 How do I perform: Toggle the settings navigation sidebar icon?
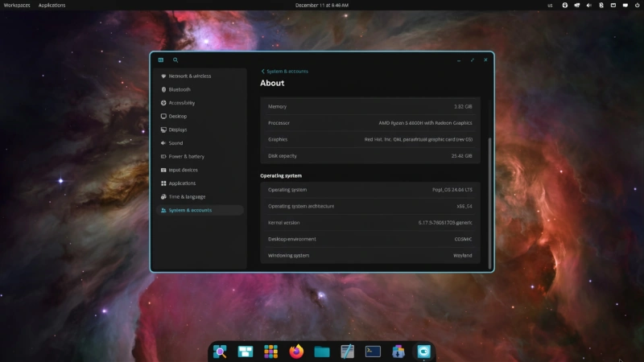click(x=161, y=60)
